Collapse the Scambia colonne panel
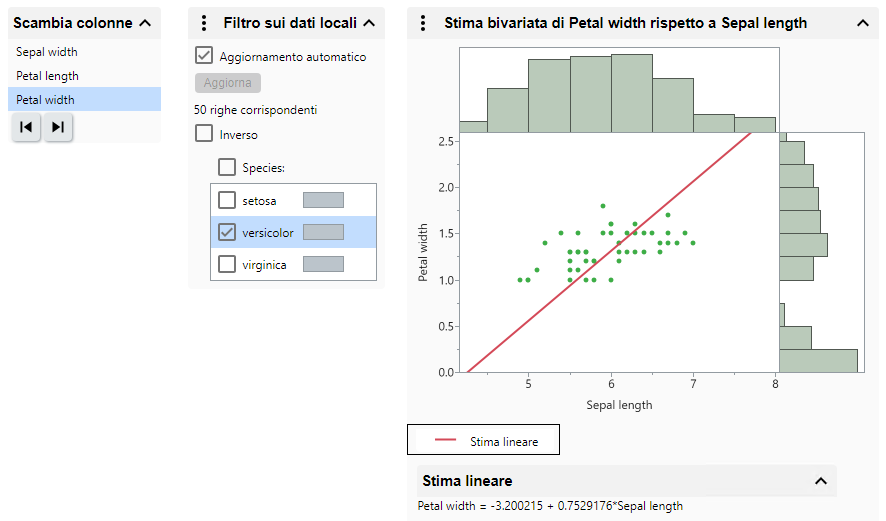Image resolution: width=886 pixels, height=521 pixels. [145, 22]
